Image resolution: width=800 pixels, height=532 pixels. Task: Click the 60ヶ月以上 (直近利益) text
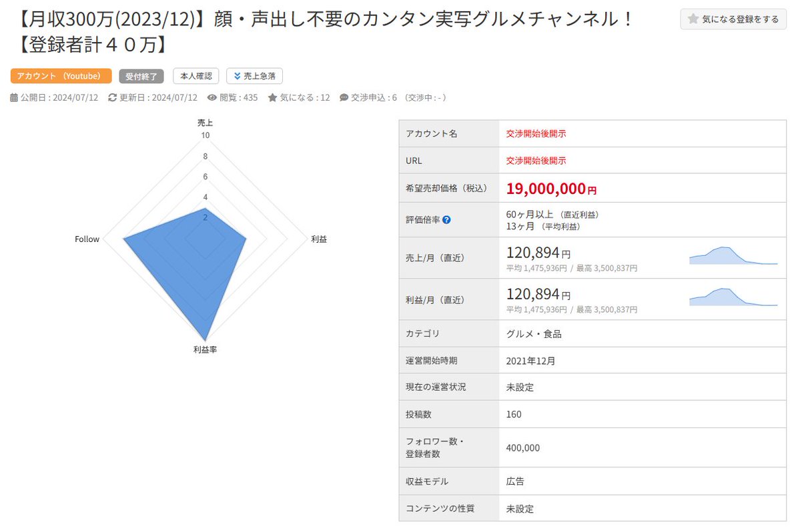tap(553, 215)
